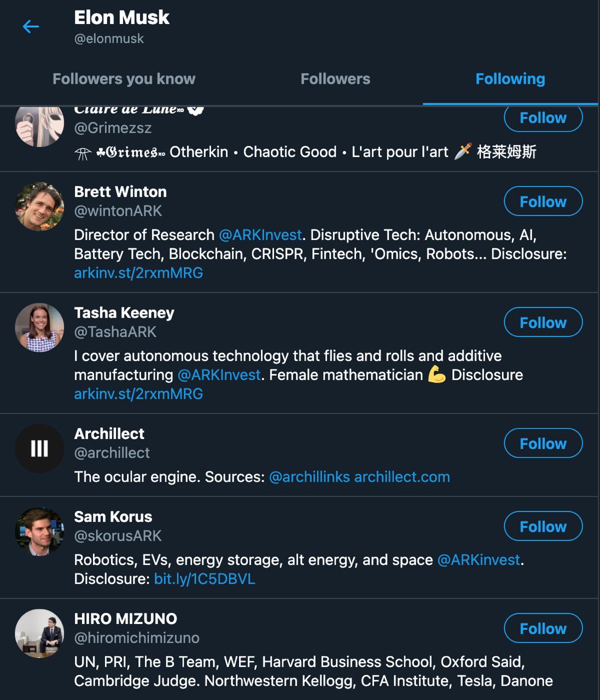
Task: Select the Following tab
Action: (x=510, y=79)
